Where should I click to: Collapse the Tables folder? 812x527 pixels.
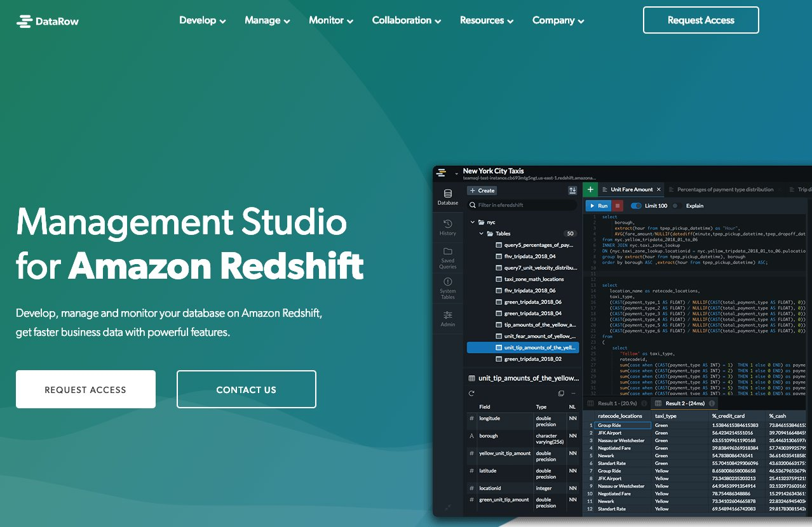[481, 234]
